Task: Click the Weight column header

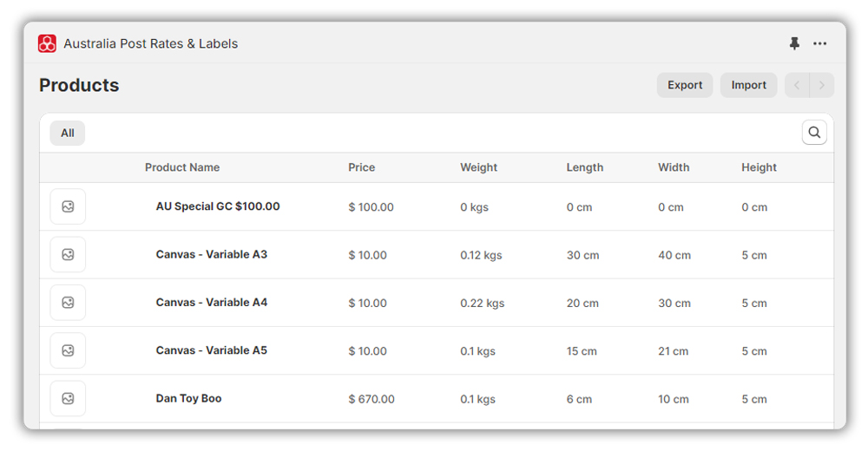Action: point(479,167)
